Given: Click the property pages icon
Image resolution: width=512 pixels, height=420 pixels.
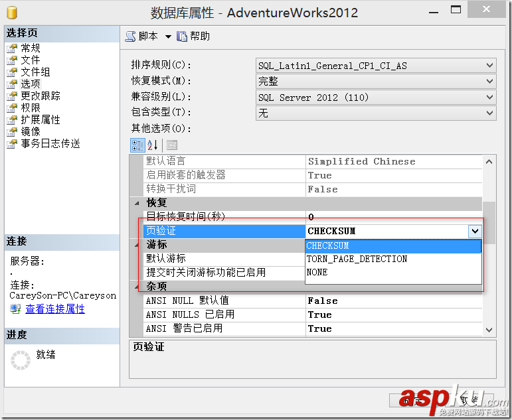Looking at the screenshot, I should tap(172, 145).
